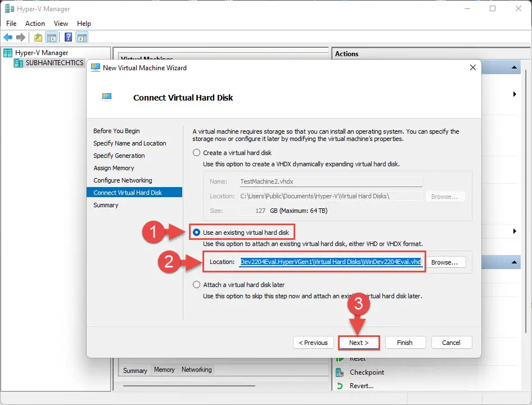Open the Help question mark toolbar icon
This screenshot has height=405, width=532.
coord(68,37)
